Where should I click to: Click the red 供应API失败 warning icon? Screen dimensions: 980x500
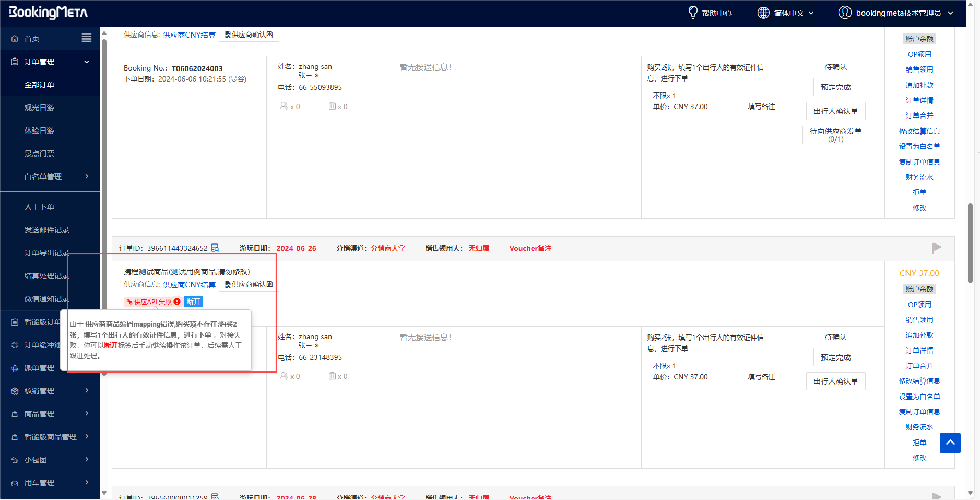point(177,301)
